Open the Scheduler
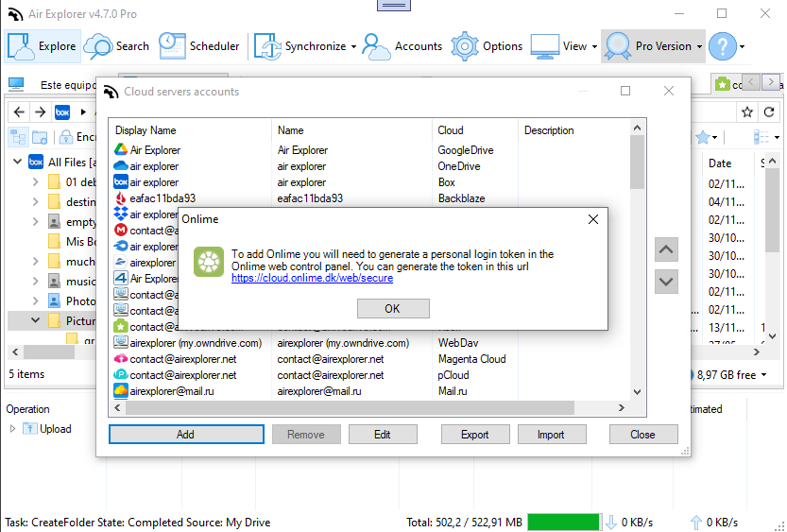787x532 pixels. click(199, 46)
